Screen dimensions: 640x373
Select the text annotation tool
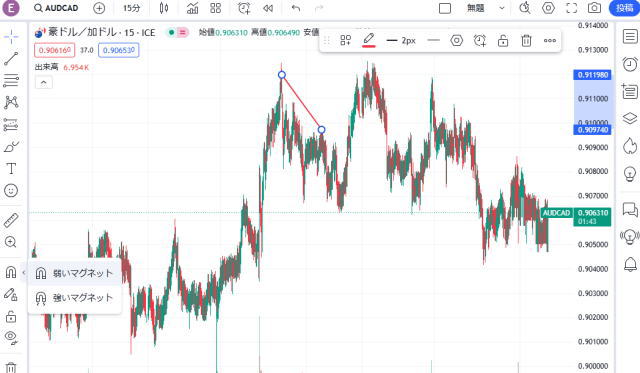[x=11, y=169]
